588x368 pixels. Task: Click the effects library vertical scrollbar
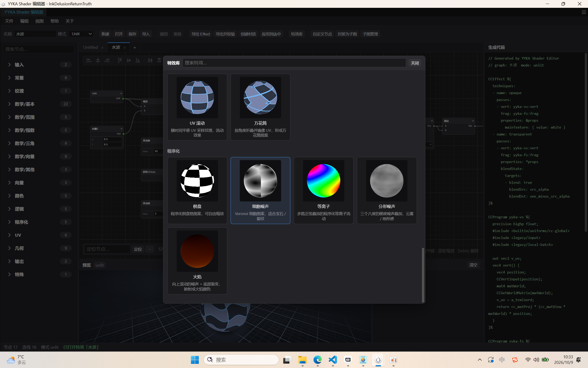[423, 275]
